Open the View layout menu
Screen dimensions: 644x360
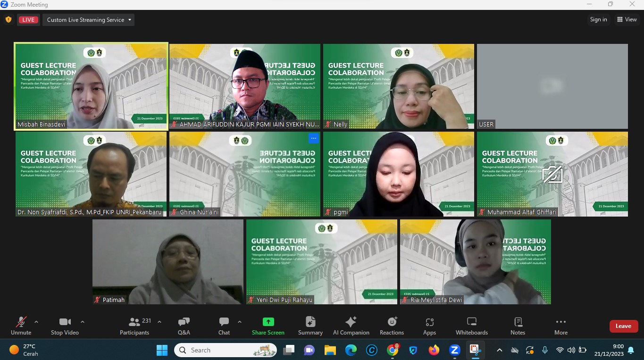point(627,19)
